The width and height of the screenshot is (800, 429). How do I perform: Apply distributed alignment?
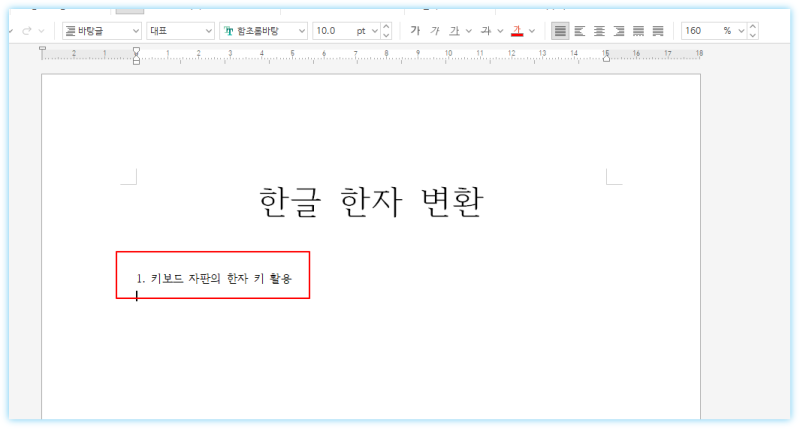pos(638,31)
